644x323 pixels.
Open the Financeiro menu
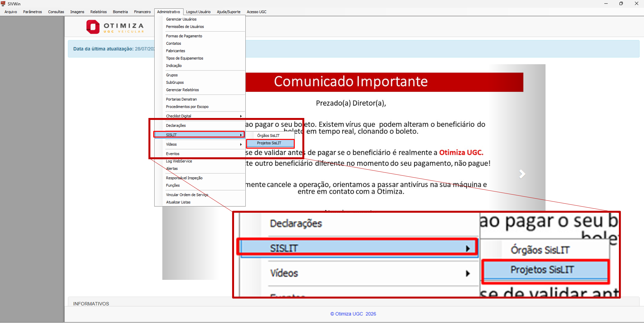pyautogui.click(x=142, y=12)
